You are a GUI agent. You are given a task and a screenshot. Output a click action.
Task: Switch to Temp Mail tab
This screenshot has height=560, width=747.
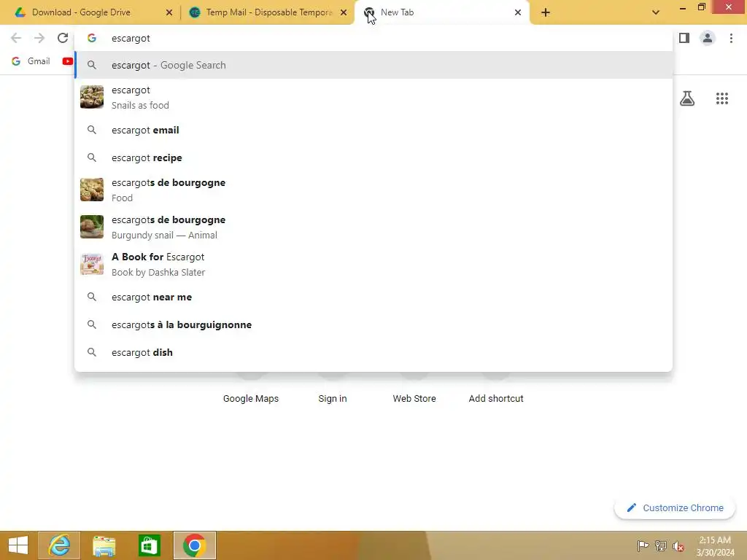coord(267,12)
